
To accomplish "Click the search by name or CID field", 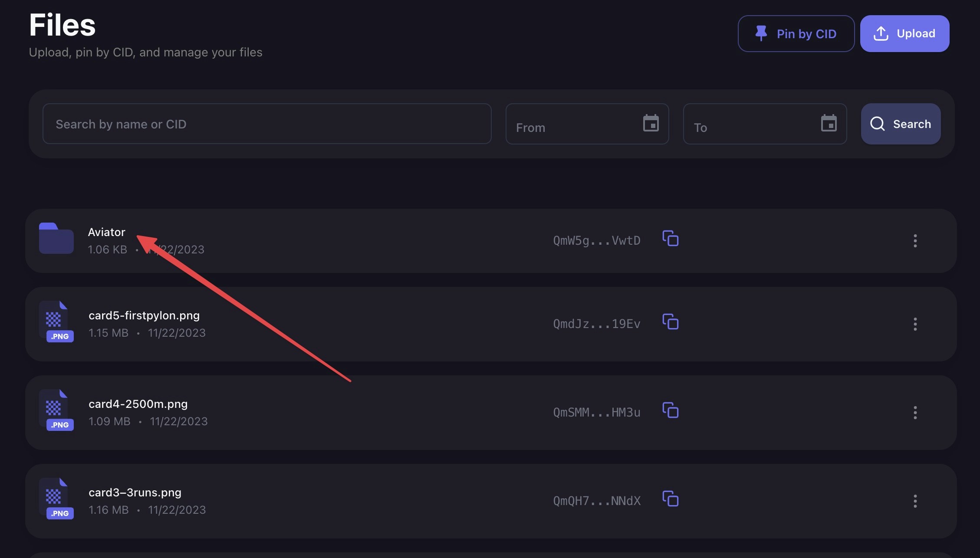I will pos(266,124).
